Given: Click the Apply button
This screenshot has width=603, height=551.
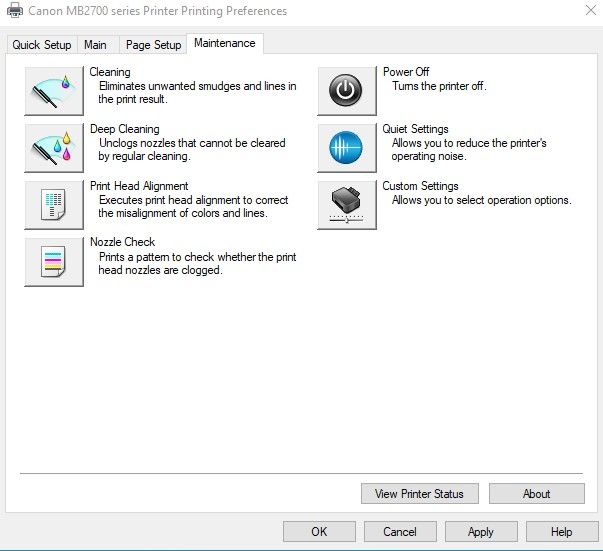Looking at the screenshot, I should 481,531.
